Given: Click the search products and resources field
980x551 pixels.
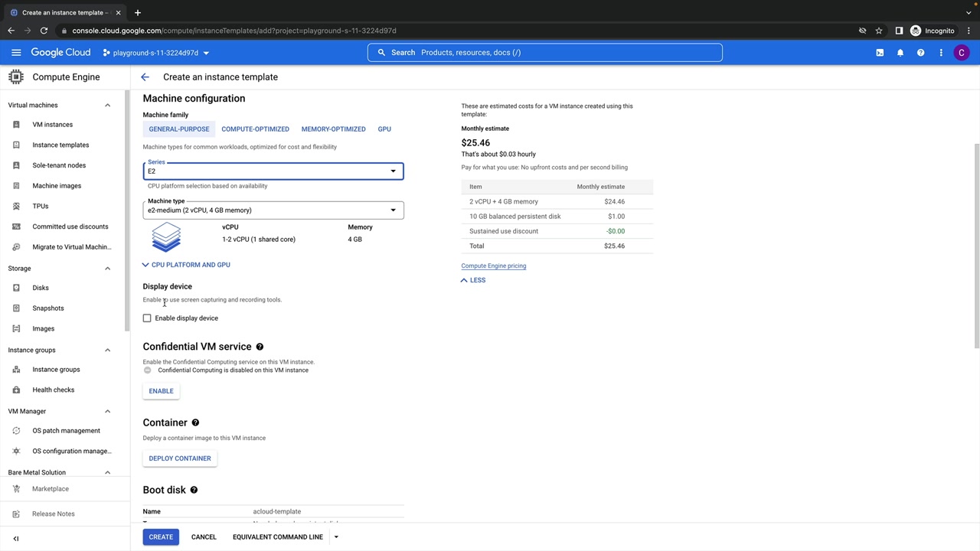Looking at the screenshot, I should (544, 53).
